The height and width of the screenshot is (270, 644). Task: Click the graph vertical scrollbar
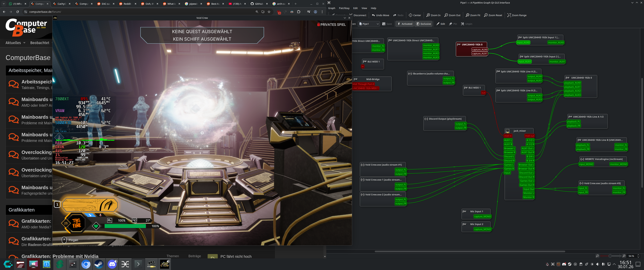coord(642,133)
